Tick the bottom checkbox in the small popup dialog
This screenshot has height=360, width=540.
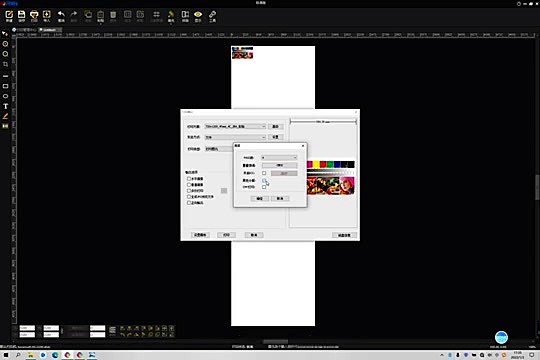tap(264, 187)
